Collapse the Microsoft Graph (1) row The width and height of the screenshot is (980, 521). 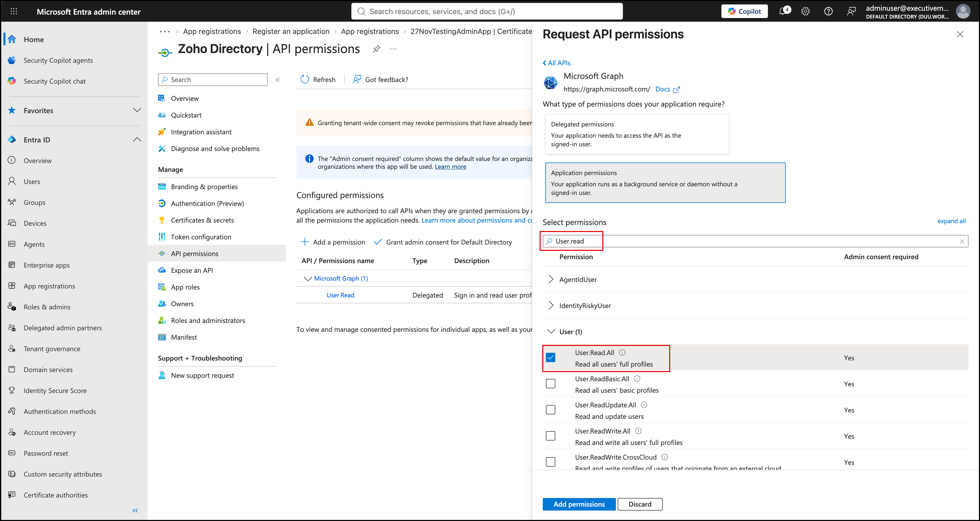click(x=308, y=279)
